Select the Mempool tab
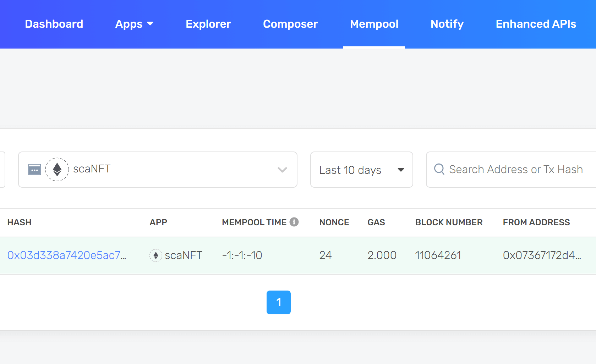Image resolution: width=596 pixels, height=364 pixels. (x=374, y=24)
